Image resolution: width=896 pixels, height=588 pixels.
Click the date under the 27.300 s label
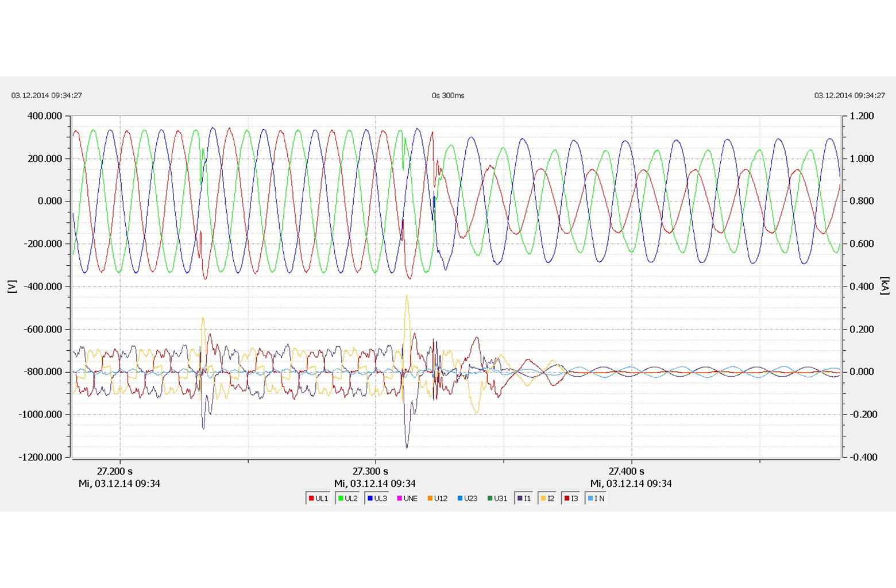click(x=375, y=483)
